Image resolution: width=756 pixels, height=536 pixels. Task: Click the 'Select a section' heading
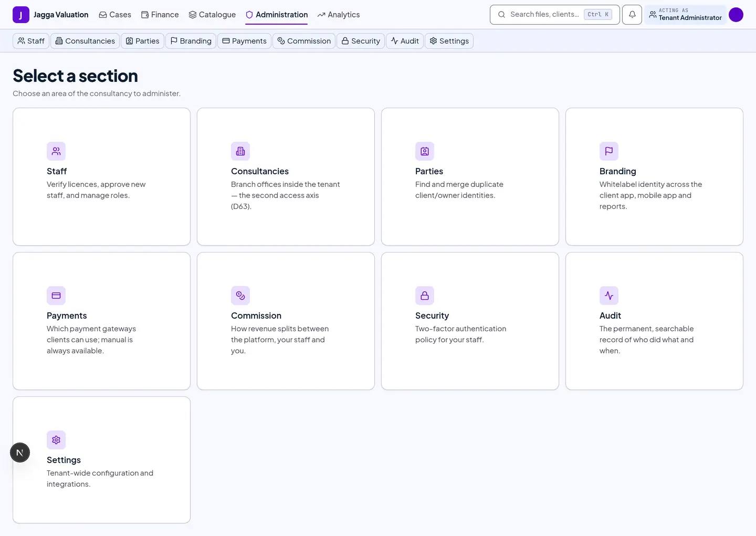75,76
